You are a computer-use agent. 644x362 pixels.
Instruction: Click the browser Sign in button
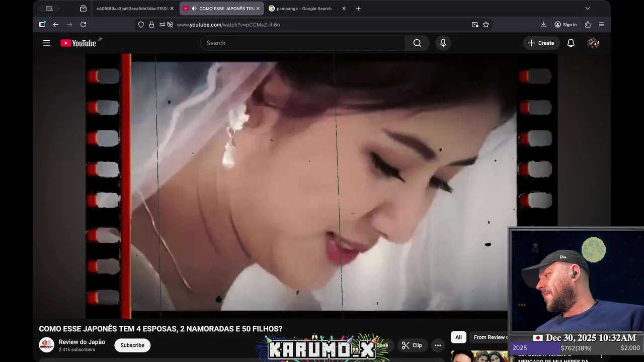[x=566, y=25]
